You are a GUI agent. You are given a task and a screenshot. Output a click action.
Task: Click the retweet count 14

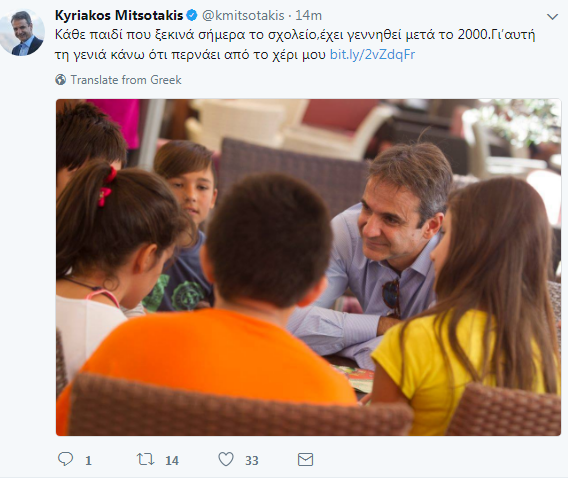point(172,461)
